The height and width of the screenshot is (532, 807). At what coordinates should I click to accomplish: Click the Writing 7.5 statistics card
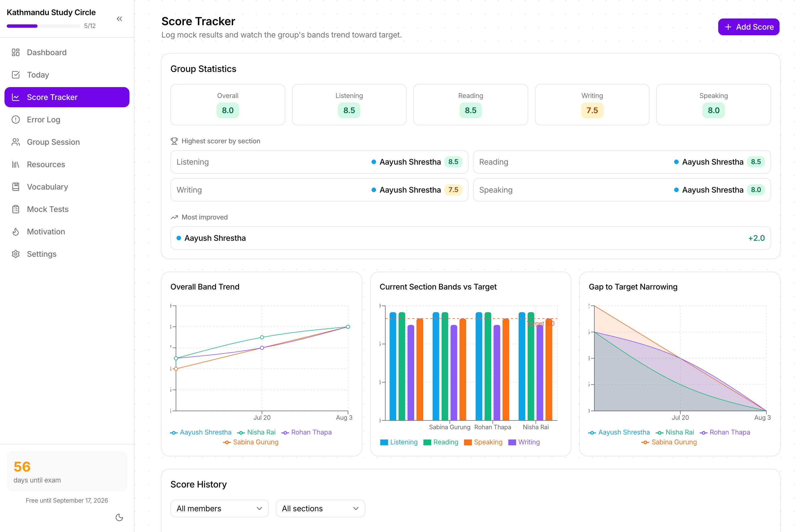(592, 104)
